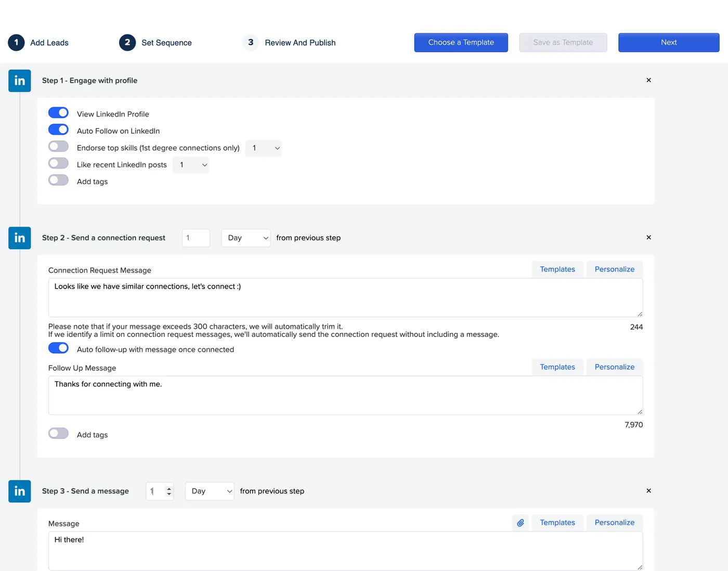Click the step 2 circle for Set Sequence
This screenshot has width=728, height=571.
[x=127, y=42]
